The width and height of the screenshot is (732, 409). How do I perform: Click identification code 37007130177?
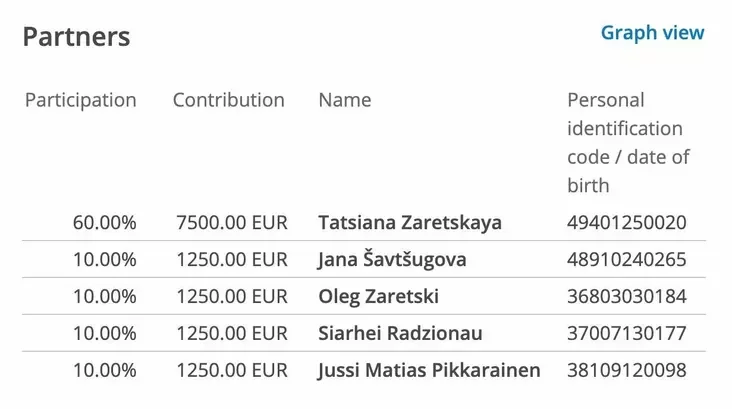click(x=626, y=333)
